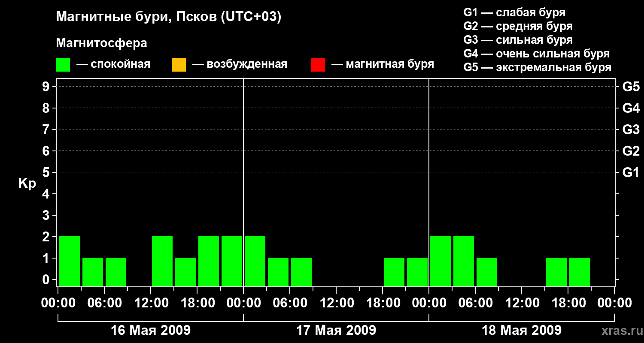Select the '18 Мая 2009' date label
The width and height of the screenshot is (644, 343).
(x=521, y=330)
